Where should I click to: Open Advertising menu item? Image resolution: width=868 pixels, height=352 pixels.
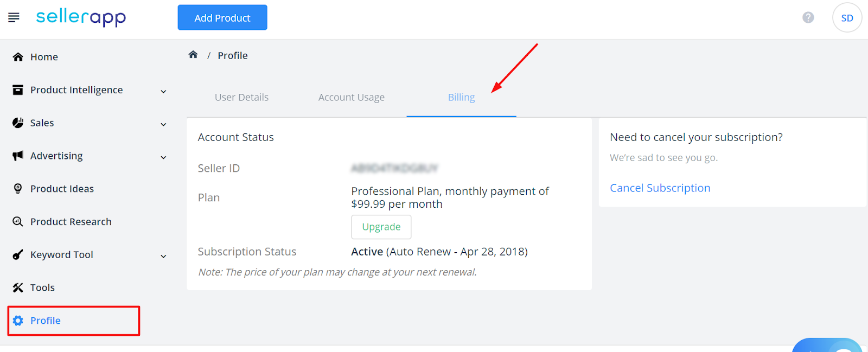[x=56, y=156]
